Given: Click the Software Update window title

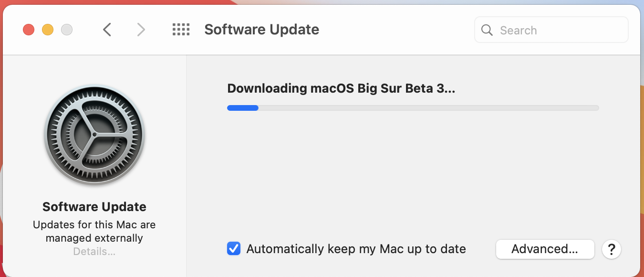Looking at the screenshot, I should pos(262,30).
